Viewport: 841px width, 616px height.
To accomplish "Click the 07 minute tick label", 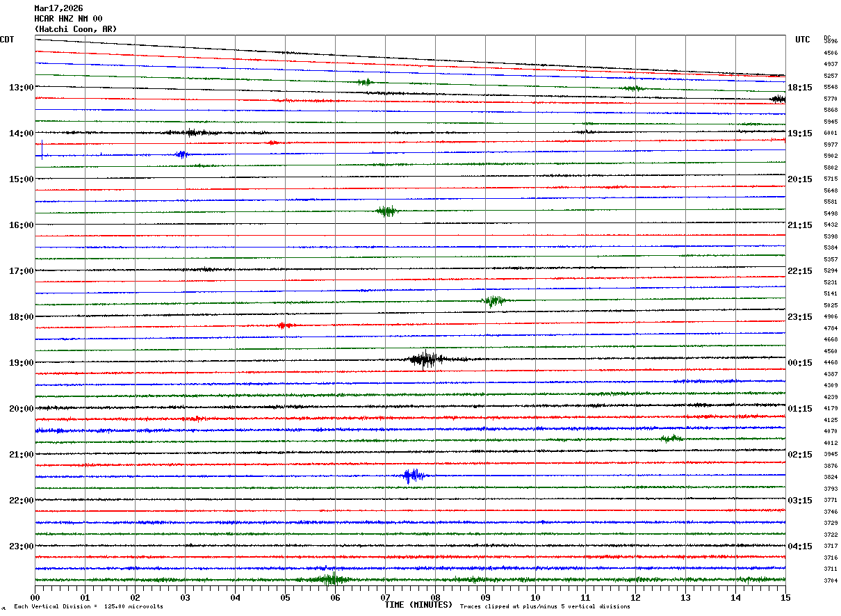I will [386, 597].
